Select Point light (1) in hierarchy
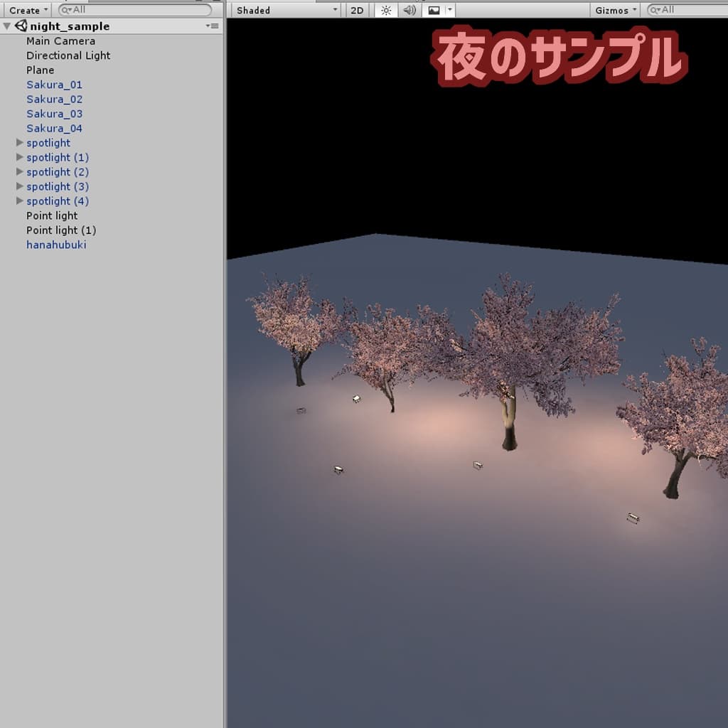This screenshot has width=728, height=728. tap(61, 230)
